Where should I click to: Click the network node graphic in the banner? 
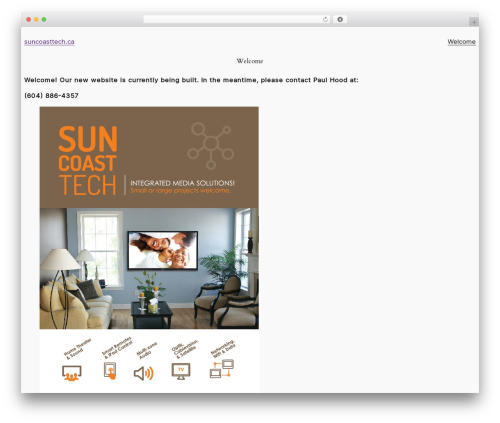(x=211, y=146)
